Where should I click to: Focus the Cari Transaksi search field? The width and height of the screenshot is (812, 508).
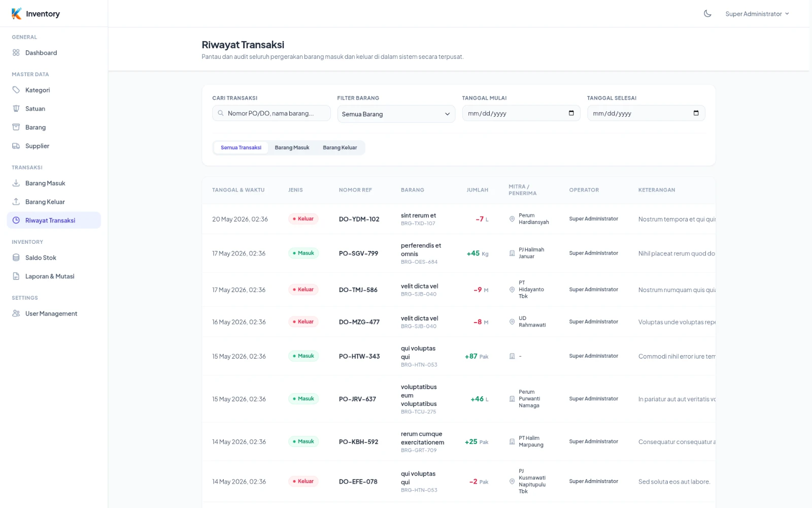click(x=272, y=113)
